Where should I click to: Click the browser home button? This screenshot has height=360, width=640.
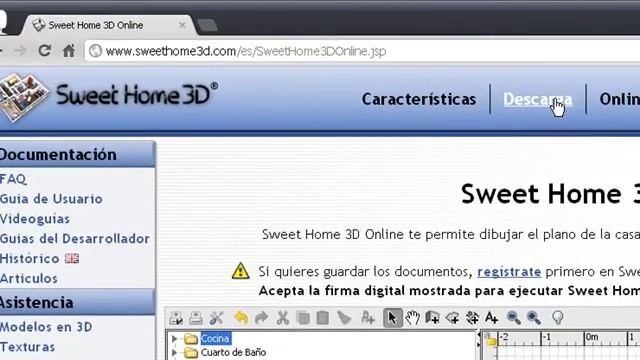click(x=69, y=51)
